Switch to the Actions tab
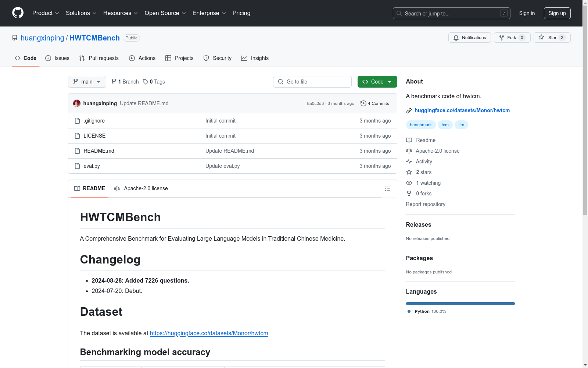Image resolution: width=588 pixels, height=368 pixels. (x=142, y=58)
